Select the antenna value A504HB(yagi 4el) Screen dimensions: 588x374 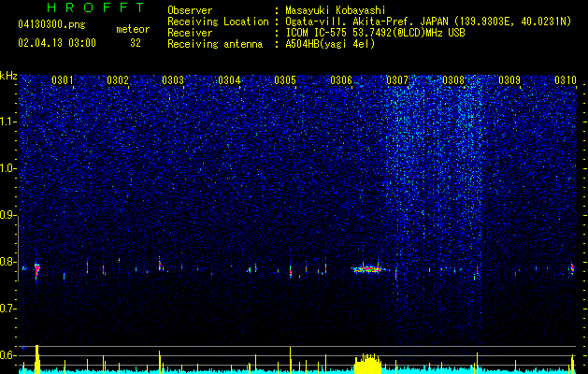click(330, 44)
